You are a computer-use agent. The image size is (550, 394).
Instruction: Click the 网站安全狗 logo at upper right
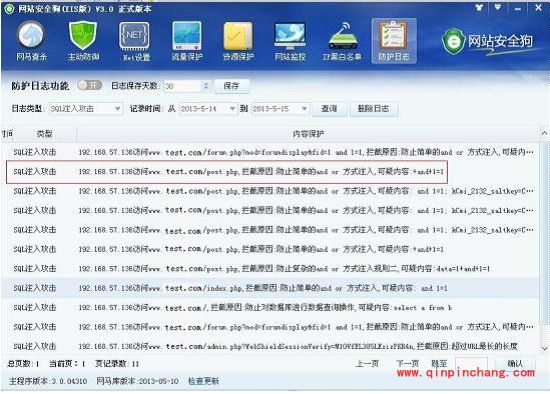tap(487, 42)
